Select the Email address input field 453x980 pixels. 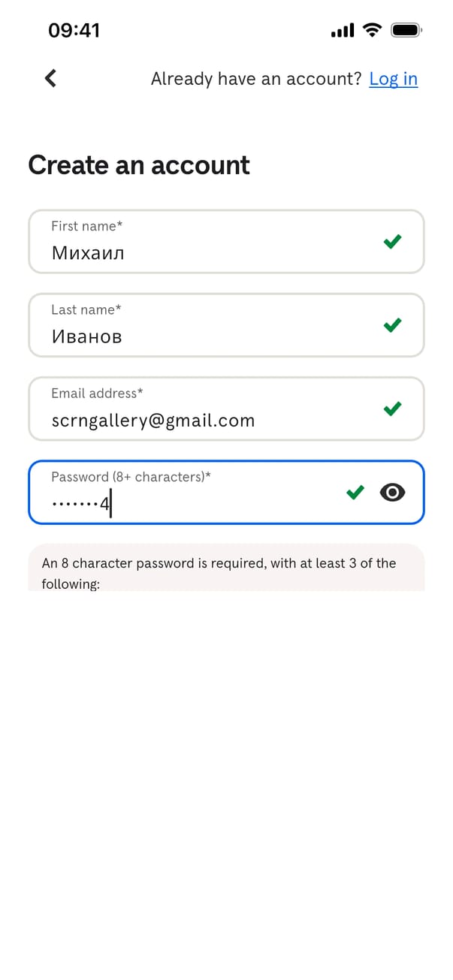(x=210, y=409)
